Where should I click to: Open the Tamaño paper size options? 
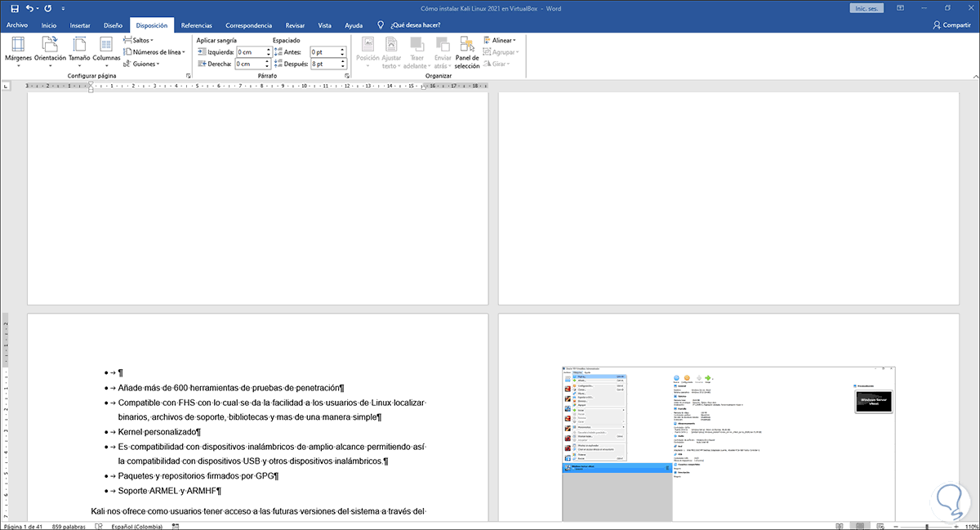point(79,51)
